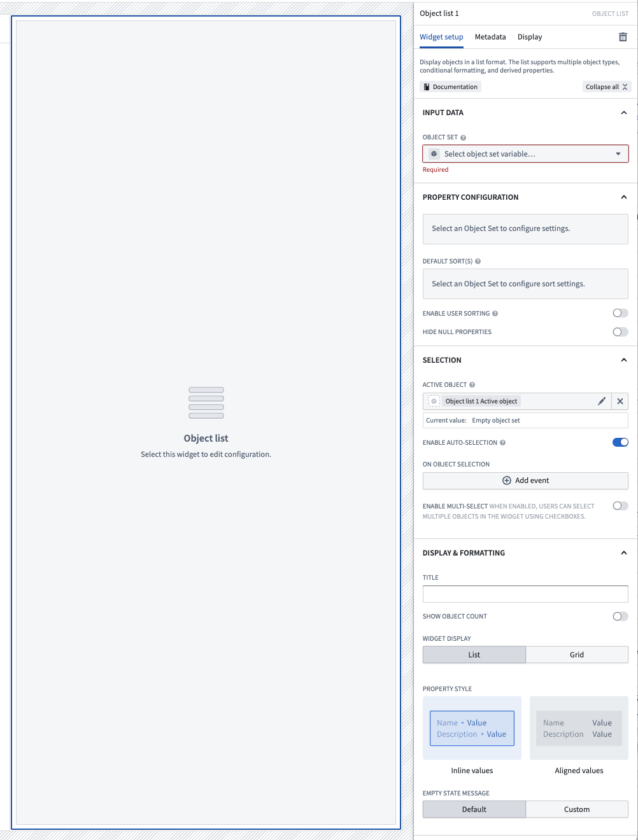Switch to the Widget setup tab

click(441, 37)
